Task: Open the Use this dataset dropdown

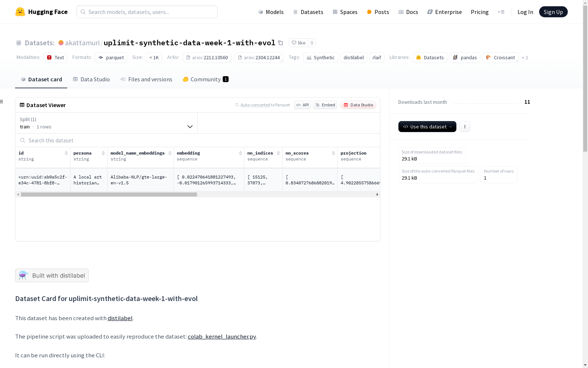Action: 427,127
